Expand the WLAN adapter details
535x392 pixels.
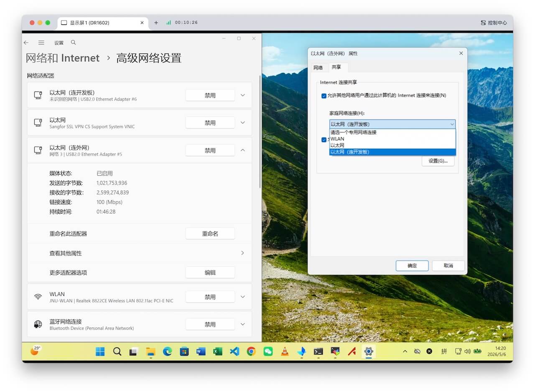click(243, 297)
